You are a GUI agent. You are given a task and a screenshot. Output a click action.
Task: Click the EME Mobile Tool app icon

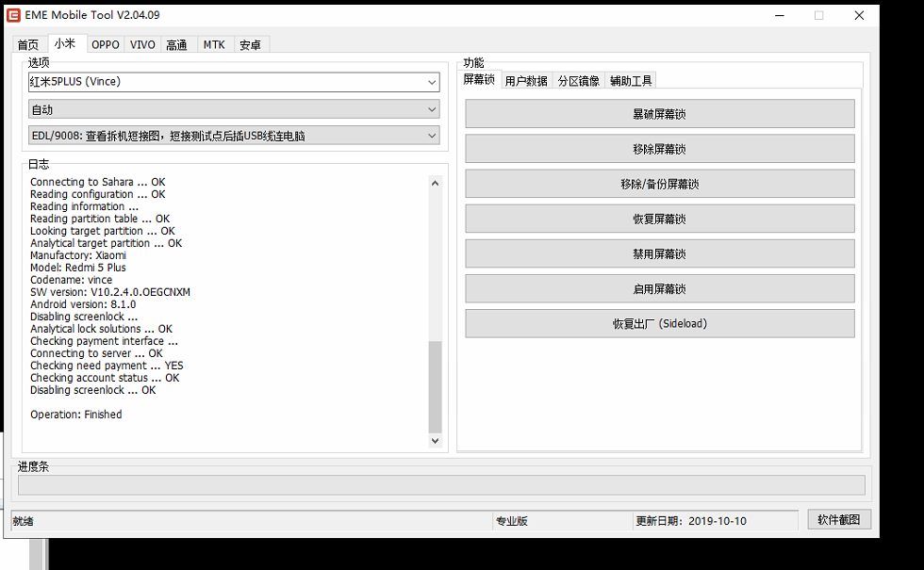point(13,15)
